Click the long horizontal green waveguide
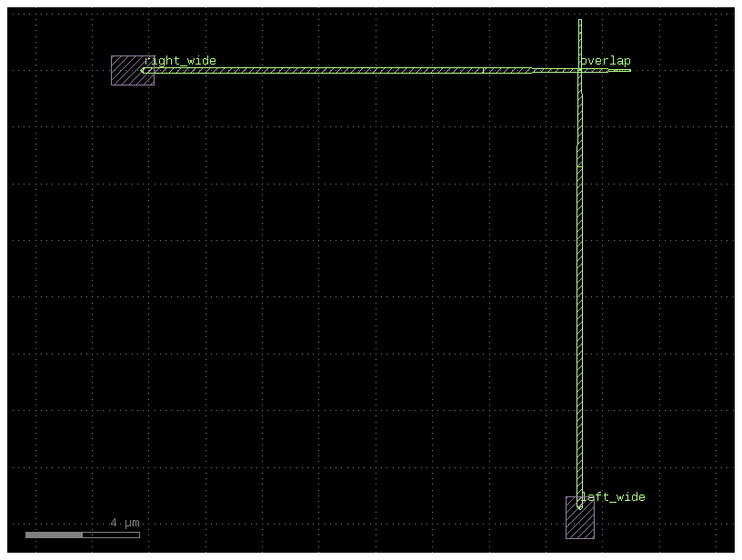Screen dimensions: 742x560 pyautogui.click(x=336, y=70)
